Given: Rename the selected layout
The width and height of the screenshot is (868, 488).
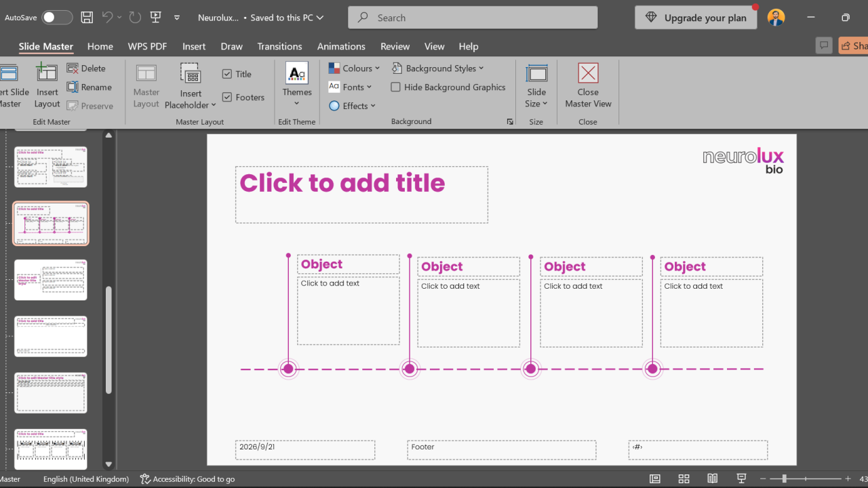Looking at the screenshot, I should point(89,87).
